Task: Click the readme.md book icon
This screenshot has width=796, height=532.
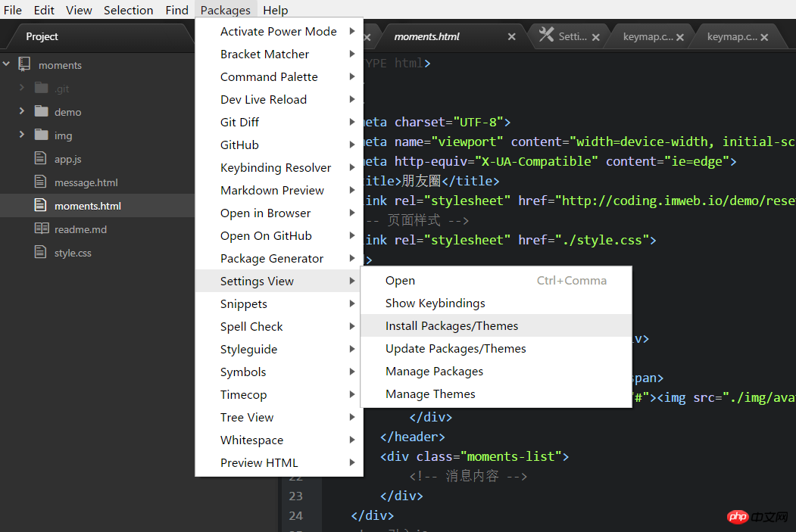Action: pos(42,229)
